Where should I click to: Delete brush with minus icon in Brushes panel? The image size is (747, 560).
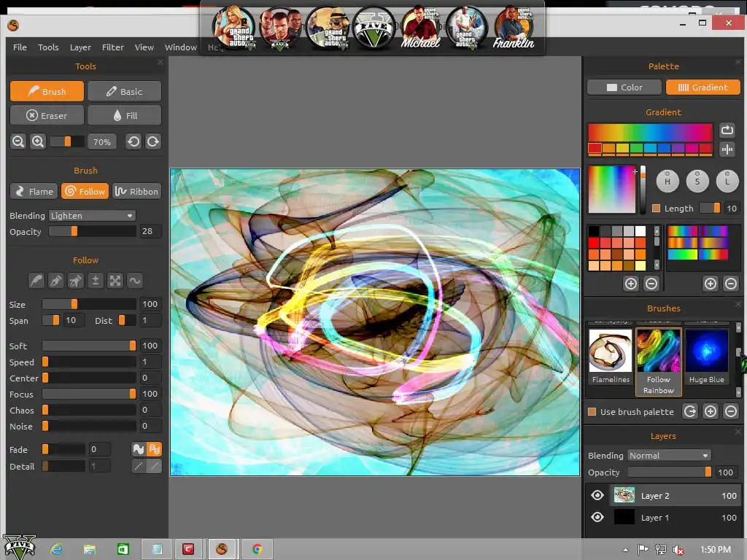click(x=730, y=411)
